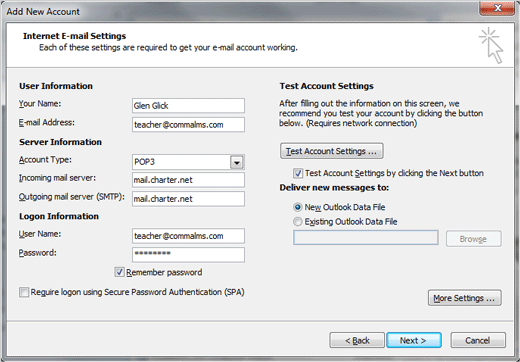
Task: Select the Outgoing mail server (SMTP) field
Action: coord(188,199)
